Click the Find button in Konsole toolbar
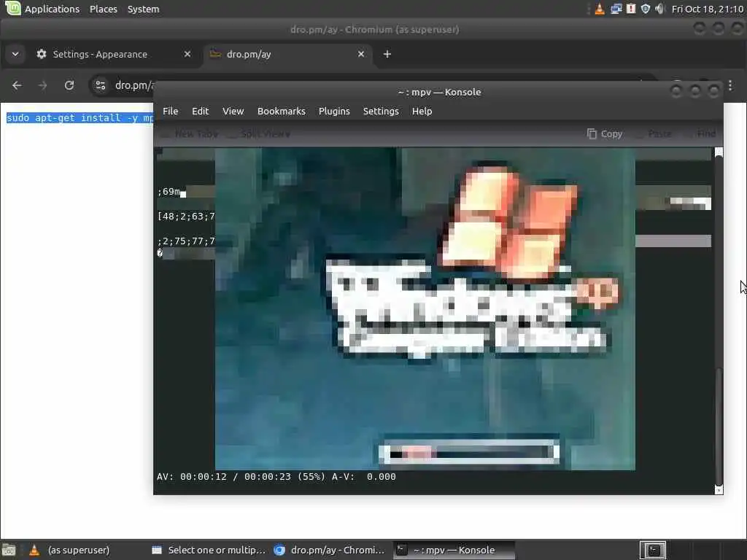This screenshot has height=560, width=747. click(x=701, y=134)
